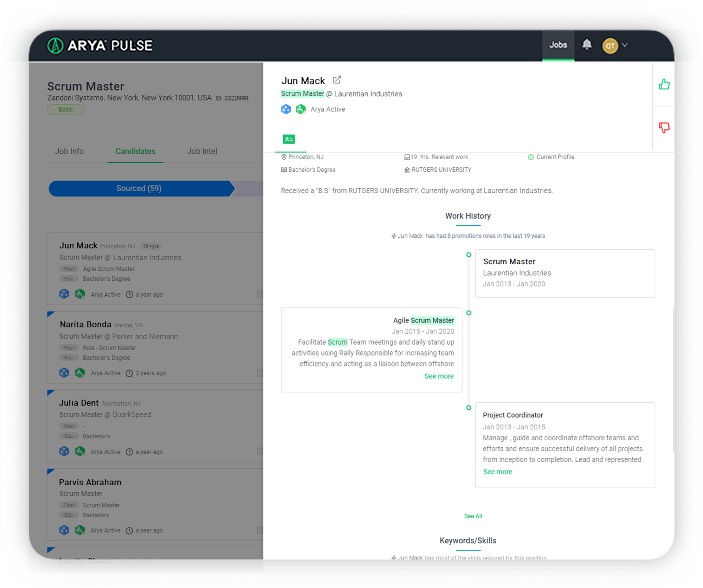Click the Past tag on Narita Bonda card
This screenshot has width=703, height=588.
(69, 348)
